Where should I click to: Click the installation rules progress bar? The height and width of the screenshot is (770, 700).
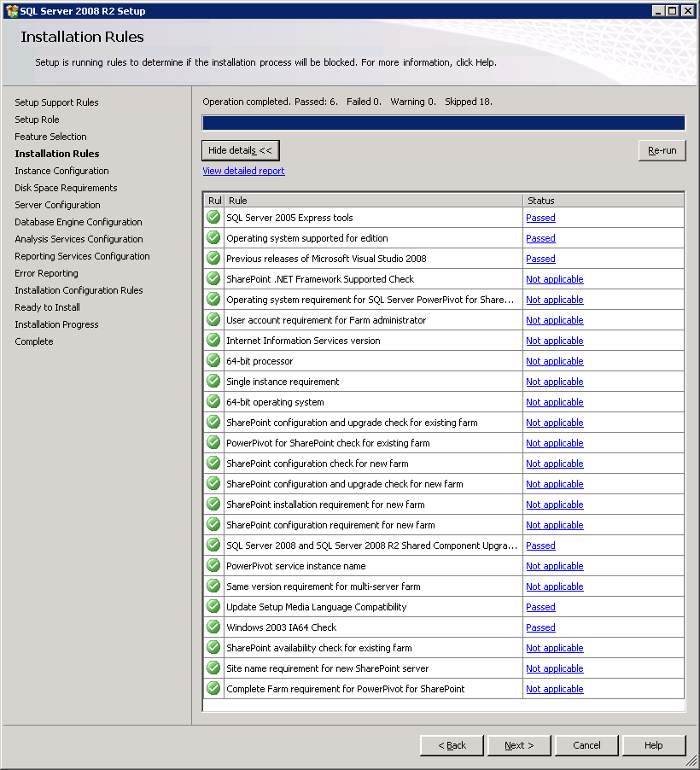444,123
